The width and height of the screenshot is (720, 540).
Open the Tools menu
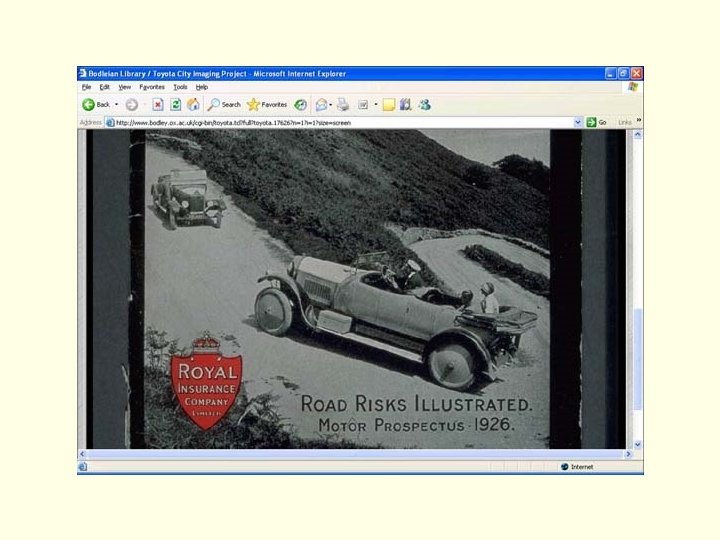[x=180, y=87]
